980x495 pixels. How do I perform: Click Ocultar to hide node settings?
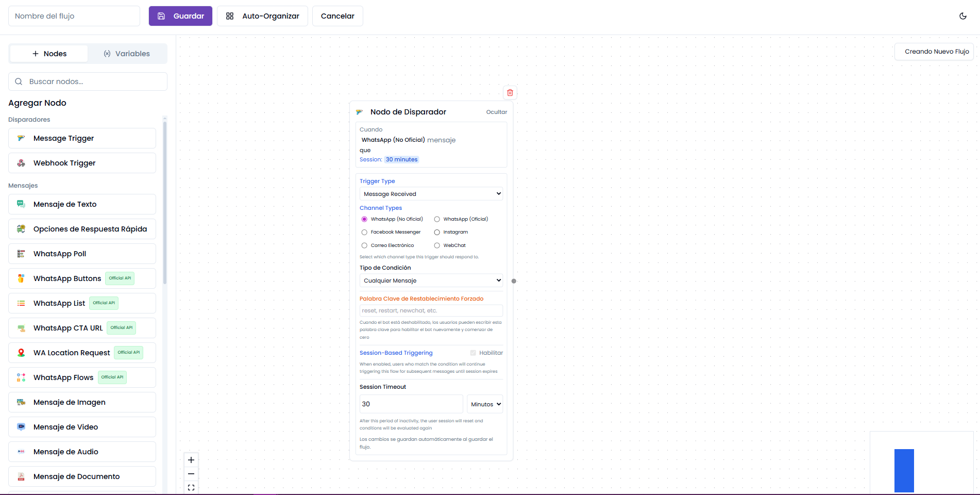[496, 112]
